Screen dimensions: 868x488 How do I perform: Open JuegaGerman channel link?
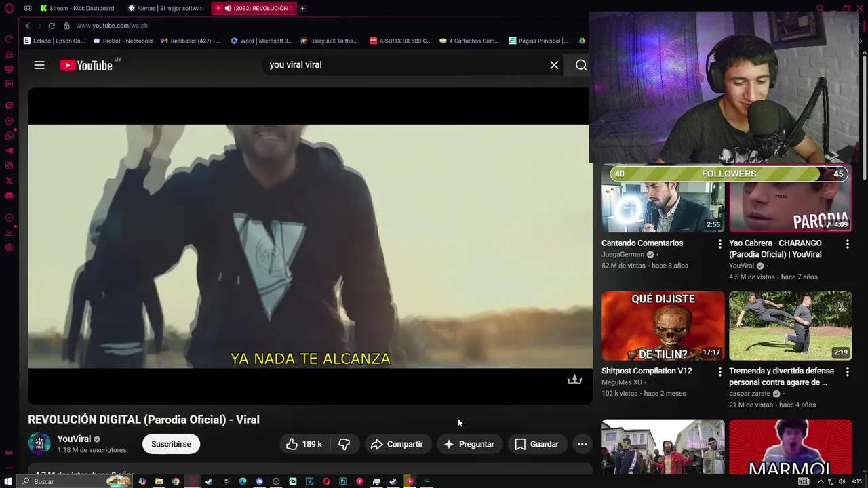(623, 255)
